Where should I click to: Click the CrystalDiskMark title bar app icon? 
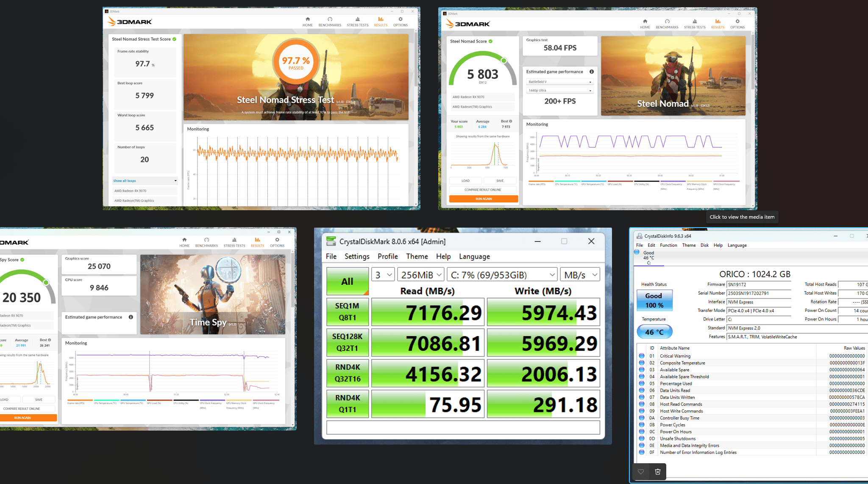tap(331, 241)
